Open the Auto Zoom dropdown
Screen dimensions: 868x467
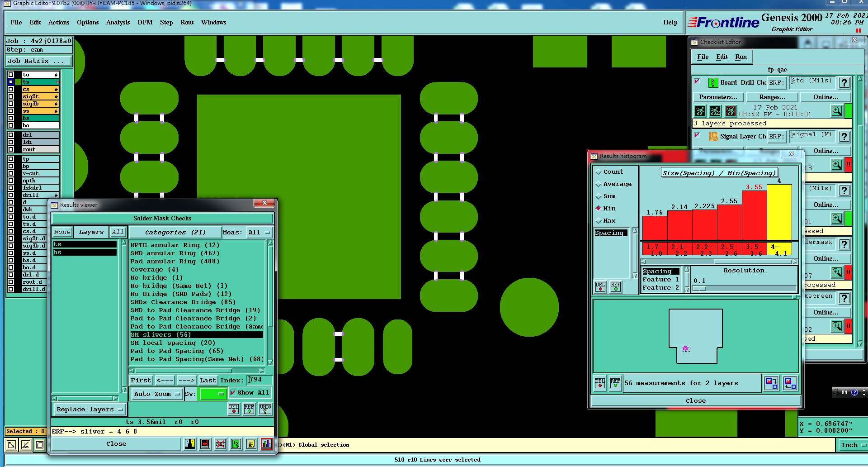click(157, 394)
